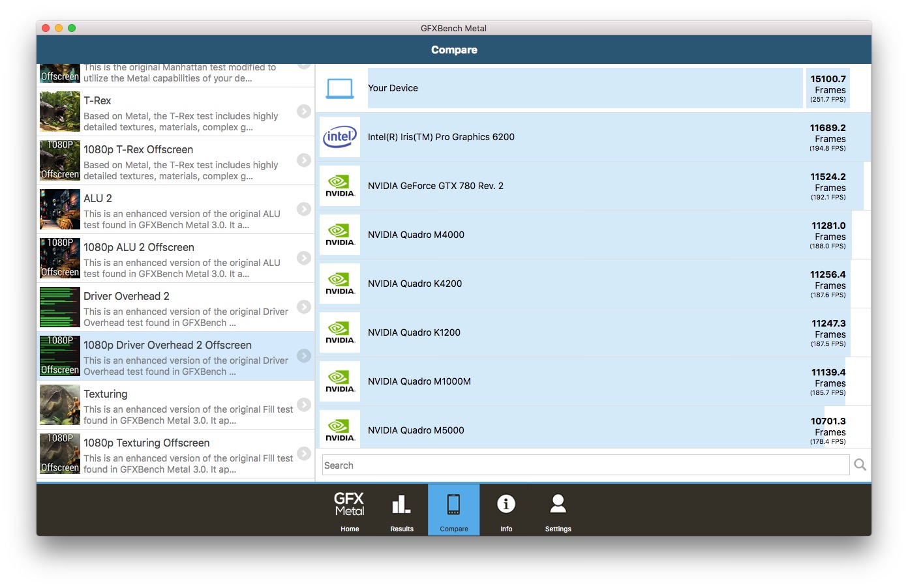Click the 11524.2 Frames score
This screenshot has width=908, height=588.
pyautogui.click(x=828, y=186)
